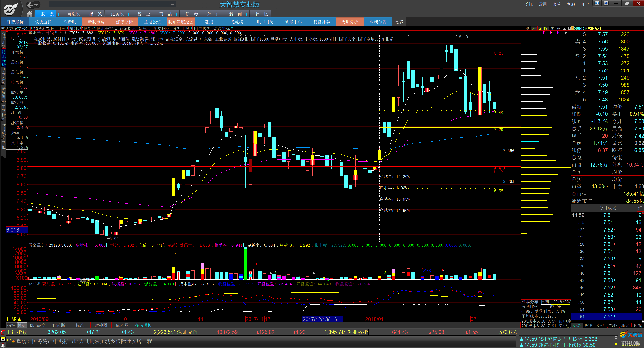This screenshot has width=644, height=348.
Task: Click the red-yellow triangle flag icon
Action: click(x=551, y=33)
